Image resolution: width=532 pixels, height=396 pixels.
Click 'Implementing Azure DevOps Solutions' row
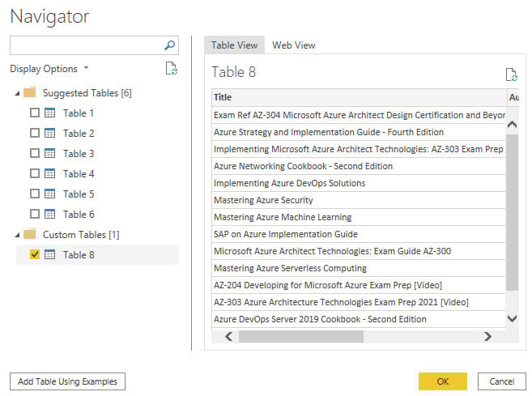pyautogui.click(x=359, y=183)
